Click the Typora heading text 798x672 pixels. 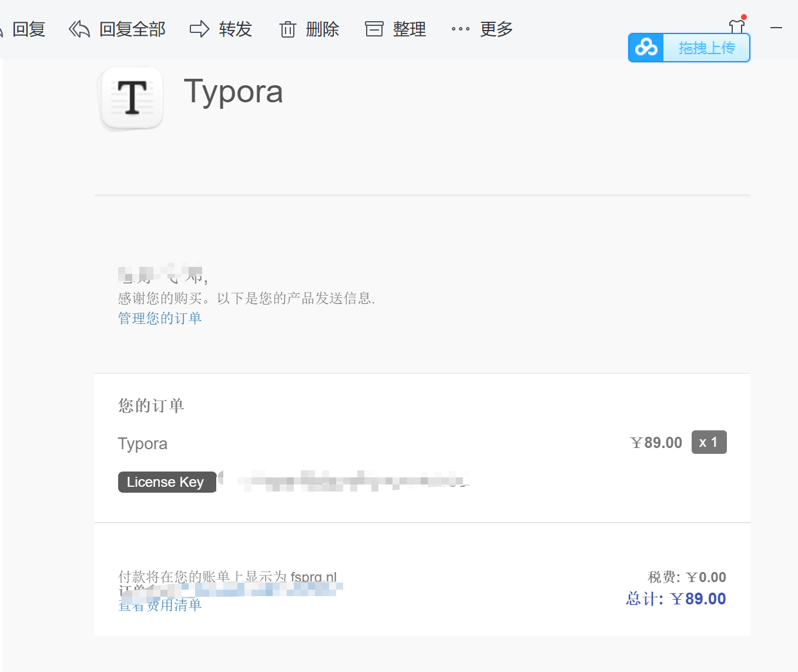(233, 92)
